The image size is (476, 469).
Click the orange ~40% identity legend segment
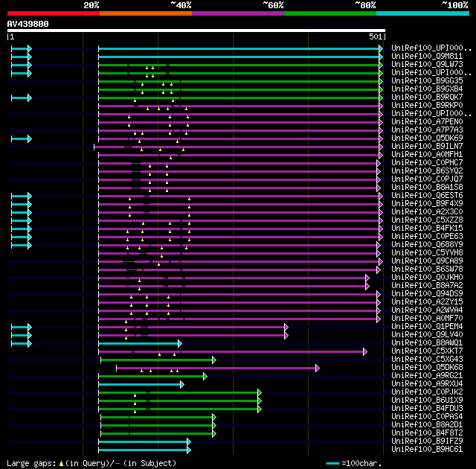coord(146,13)
